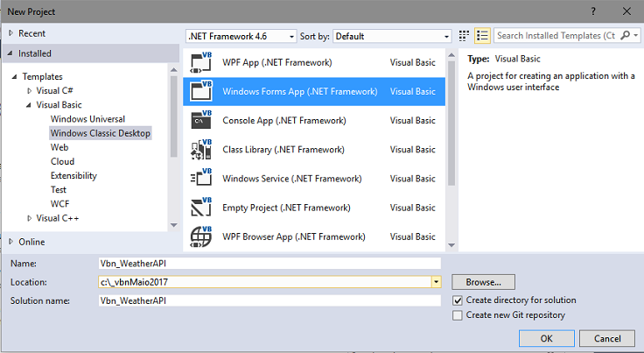Image resolution: width=644 pixels, height=353 pixels.
Task: Click the search magnifier icon
Action: [x=625, y=35]
